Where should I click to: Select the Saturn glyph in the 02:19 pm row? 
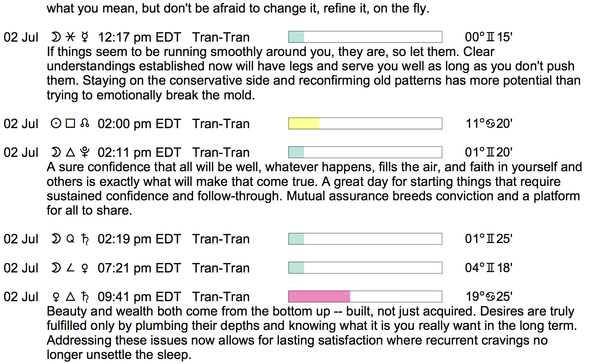[85, 239]
